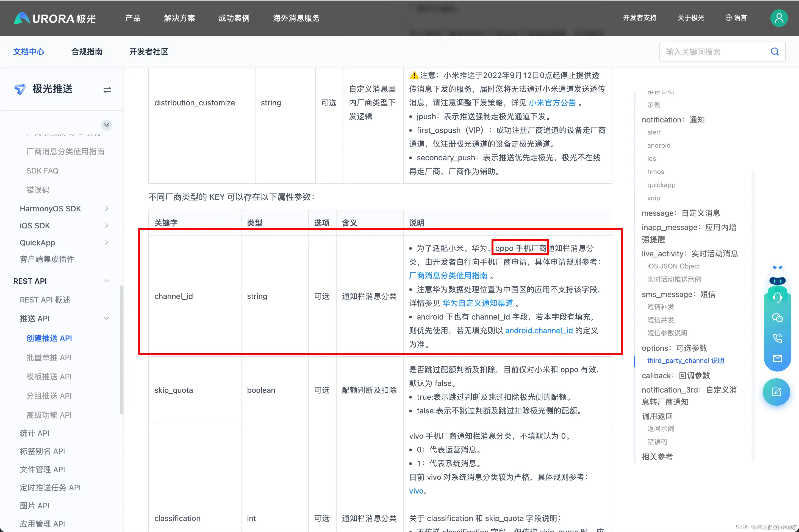Click the 极光推送 sidebar logo icon
Image resolution: width=799 pixels, height=532 pixels.
(20, 89)
